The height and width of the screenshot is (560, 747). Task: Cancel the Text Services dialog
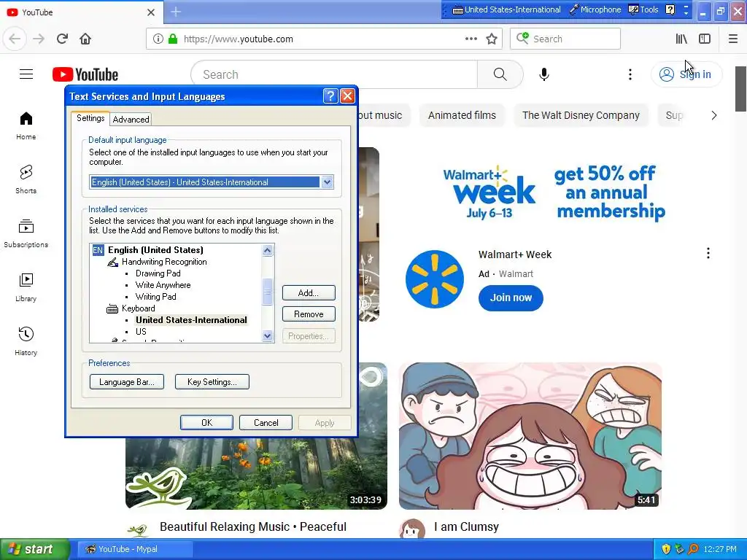point(266,423)
